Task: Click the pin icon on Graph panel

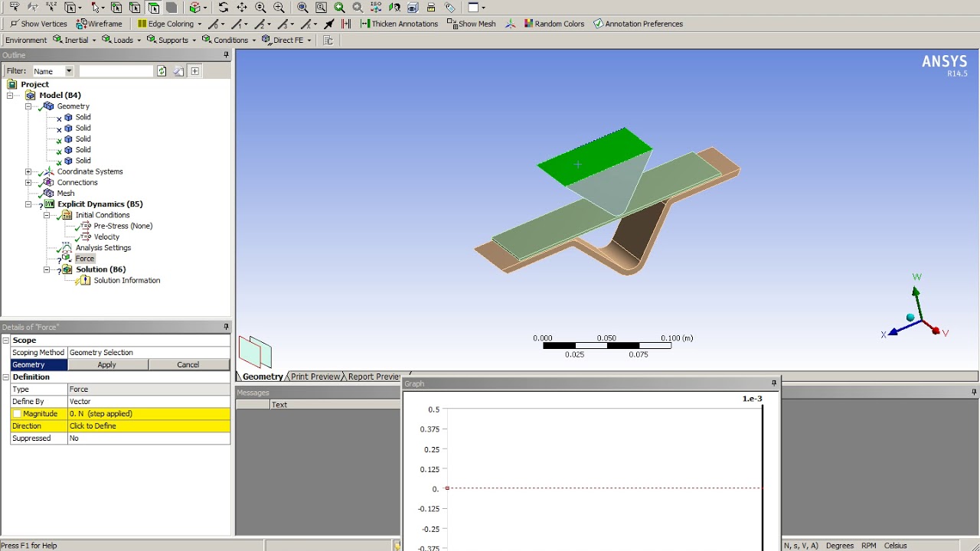Action: click(x=774, y=383)
